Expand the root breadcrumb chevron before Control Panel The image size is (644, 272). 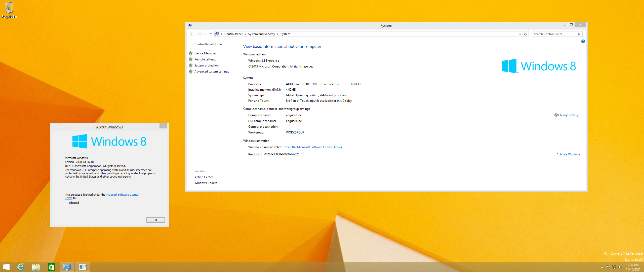[x=221, y=34]
